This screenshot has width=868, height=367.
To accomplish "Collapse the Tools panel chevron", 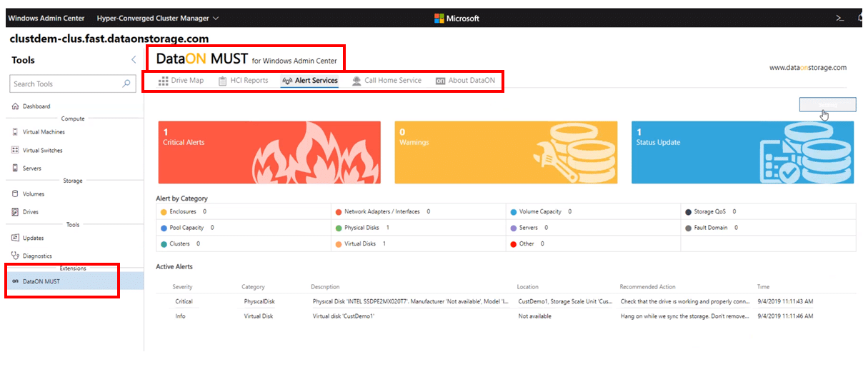I will click(x=133, y=60).
